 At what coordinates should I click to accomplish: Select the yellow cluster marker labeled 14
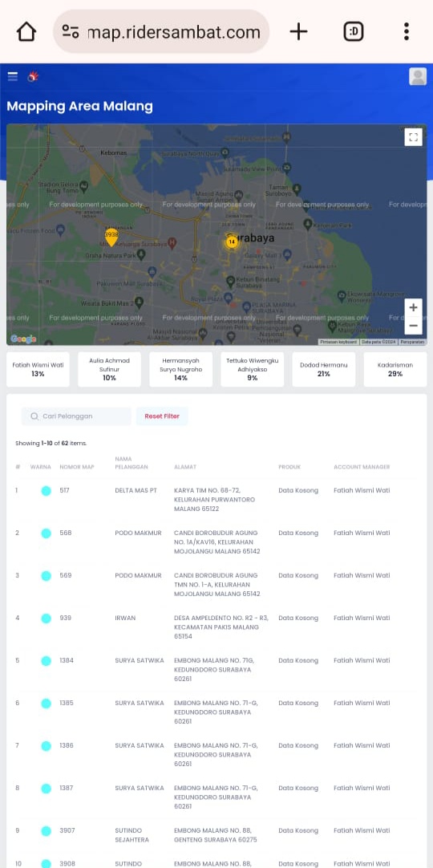point(232,241)
